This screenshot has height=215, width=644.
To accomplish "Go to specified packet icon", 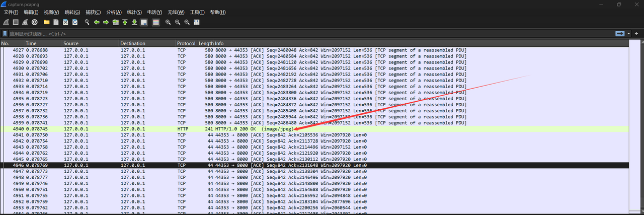I will pyautogui.click(x=115, y=22).
